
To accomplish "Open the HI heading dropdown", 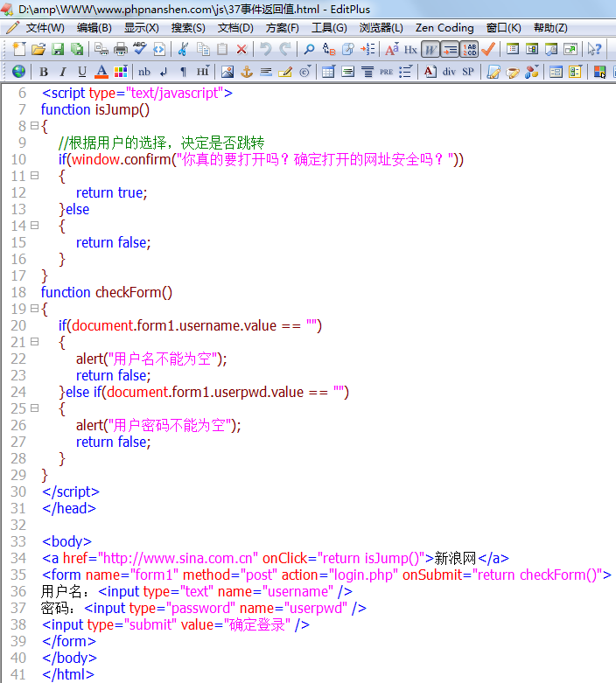I will tap(203, 72).
